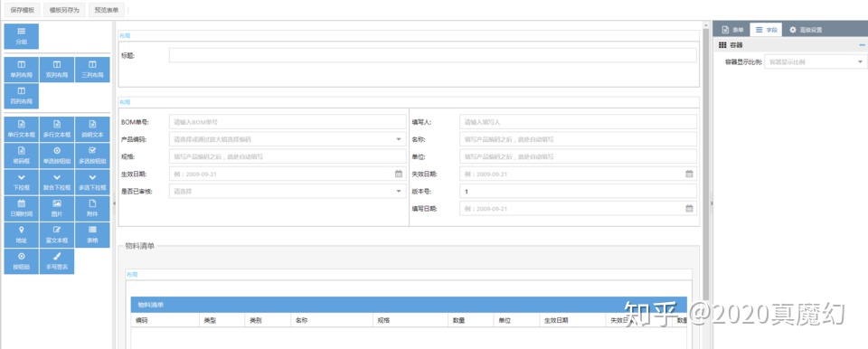Add a 单列布局 single-column layout
The height and width of the screenshot is (349, 868).
(21, 70)
